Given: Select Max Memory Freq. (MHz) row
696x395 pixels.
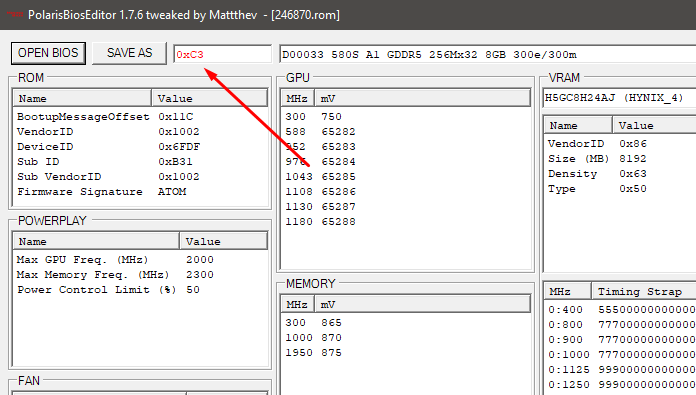Looking at the screenshot, I should tap(141, 275).
